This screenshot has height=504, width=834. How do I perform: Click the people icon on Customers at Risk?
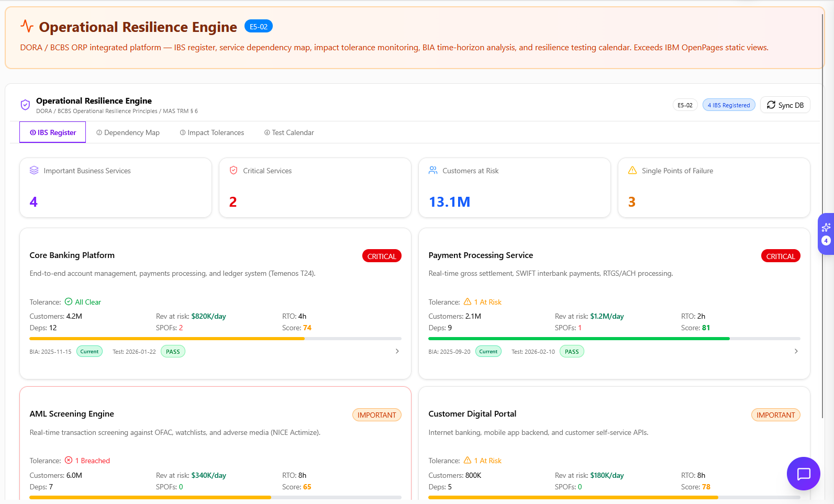click(433, 171)
